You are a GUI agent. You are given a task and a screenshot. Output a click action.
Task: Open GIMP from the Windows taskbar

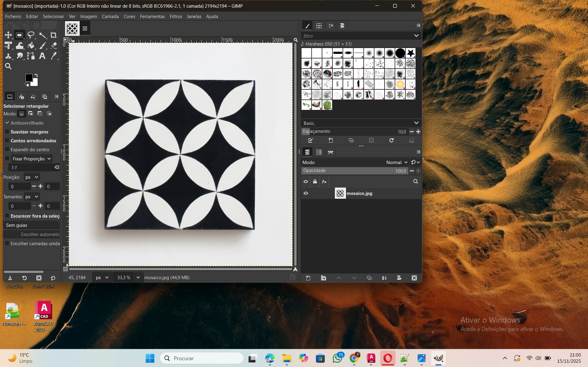click(x=438, y=358)
